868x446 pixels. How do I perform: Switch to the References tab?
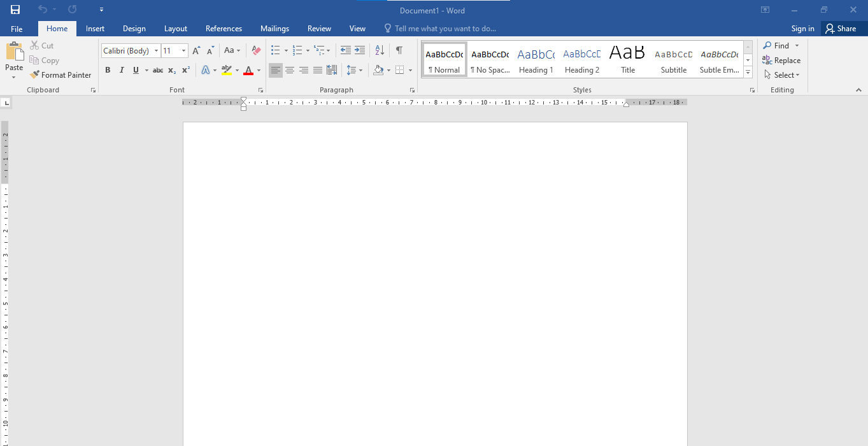click(224, 29)
